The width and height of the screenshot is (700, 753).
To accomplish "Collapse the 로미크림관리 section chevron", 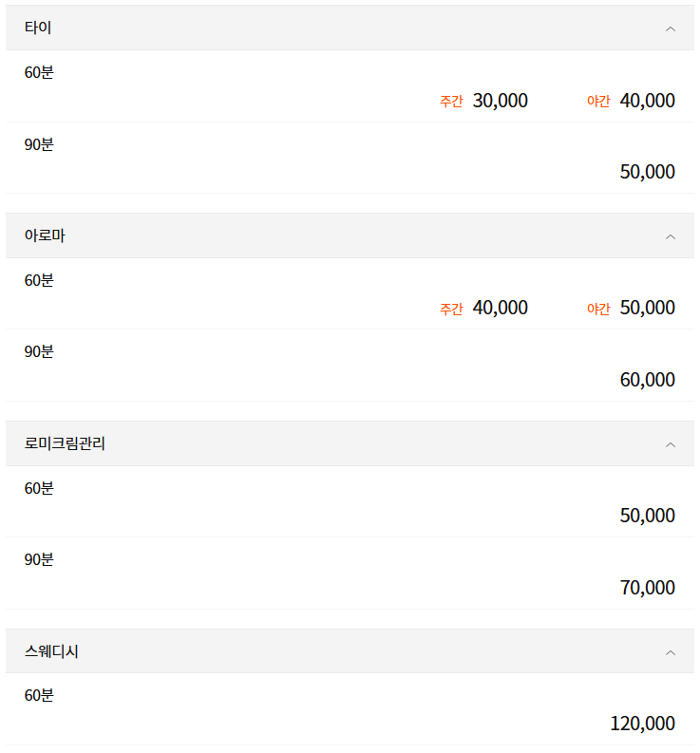I will tap(671, 444).
